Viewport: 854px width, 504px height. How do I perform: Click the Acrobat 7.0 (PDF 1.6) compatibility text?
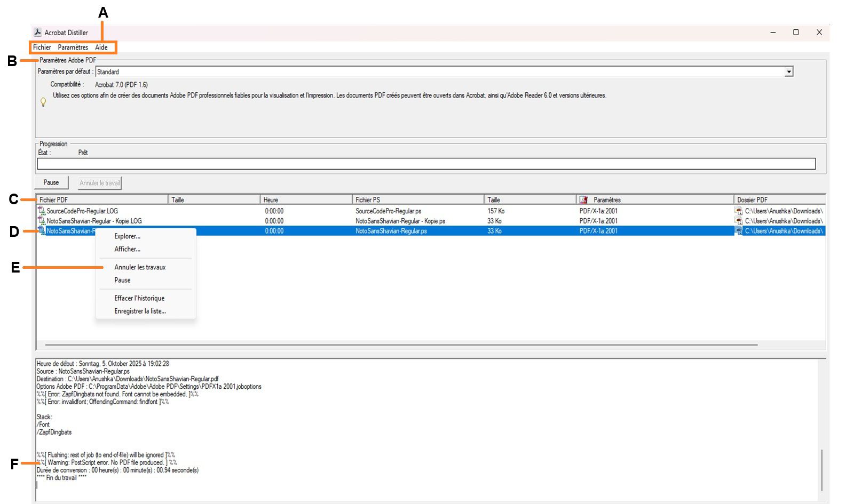click(x=121, y=85)
